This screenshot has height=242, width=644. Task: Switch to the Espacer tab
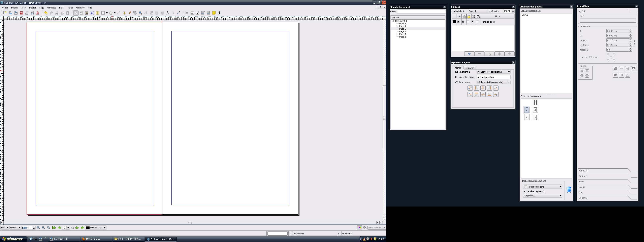click(470, 68)
